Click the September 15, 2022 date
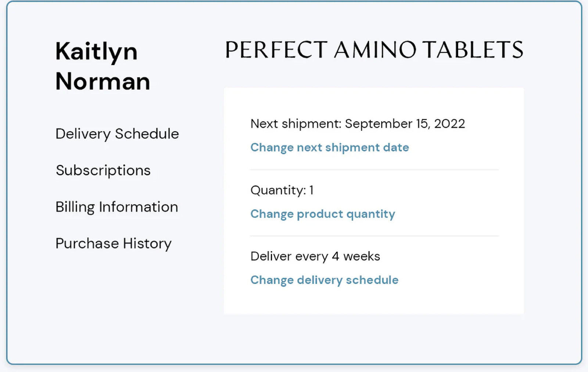 pos(405,124)
